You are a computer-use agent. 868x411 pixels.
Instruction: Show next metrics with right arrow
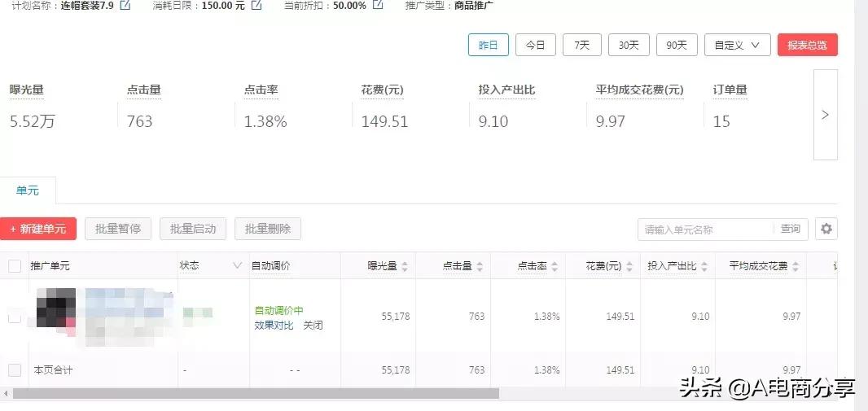826,115
